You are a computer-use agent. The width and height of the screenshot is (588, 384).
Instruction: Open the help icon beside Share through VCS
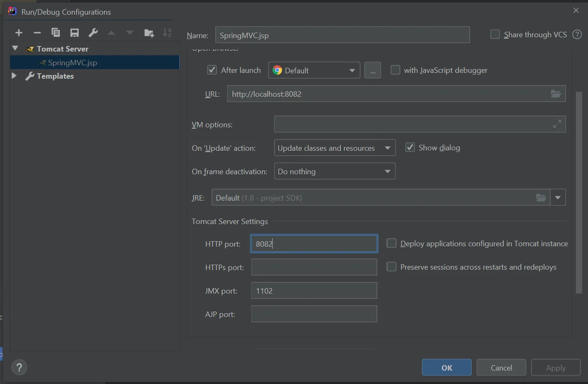coord(577,35)
